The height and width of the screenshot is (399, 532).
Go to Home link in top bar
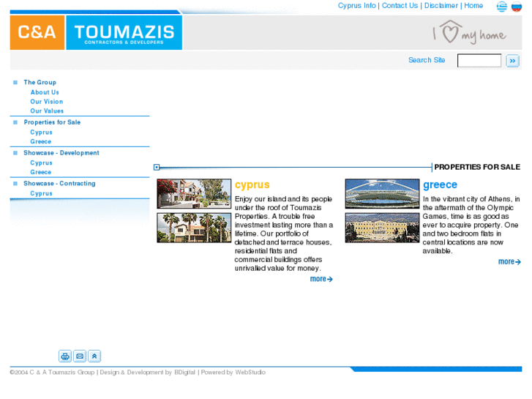[473, 6]
